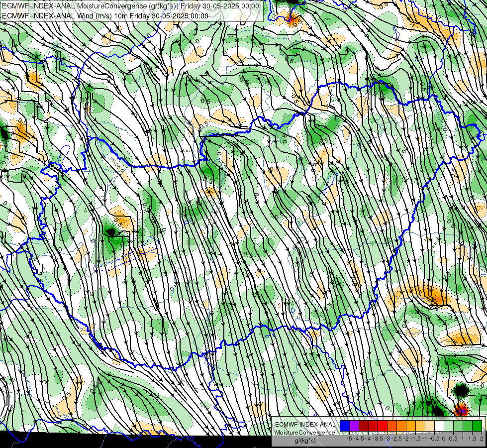Screen dimensions: 487x448
Task: Pick the dark red swatch between -4 and -3.5
Action: [373, 426]
